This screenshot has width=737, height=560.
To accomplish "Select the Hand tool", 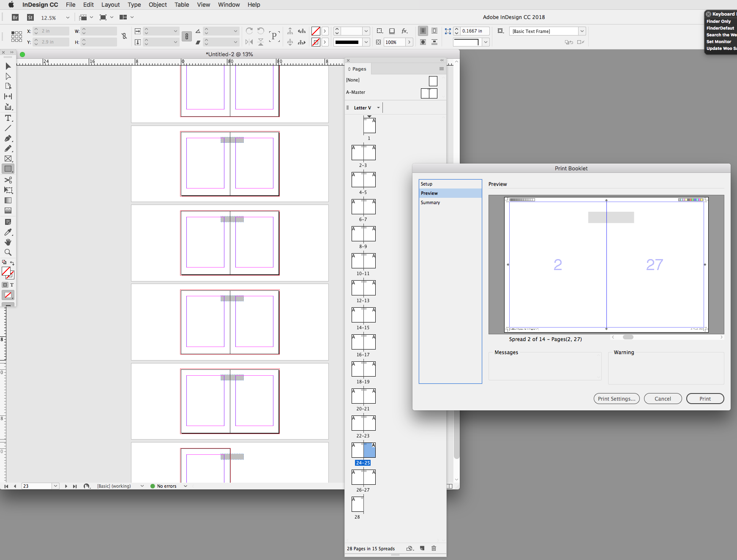I will pyautogui.click(x=8, y=242).
